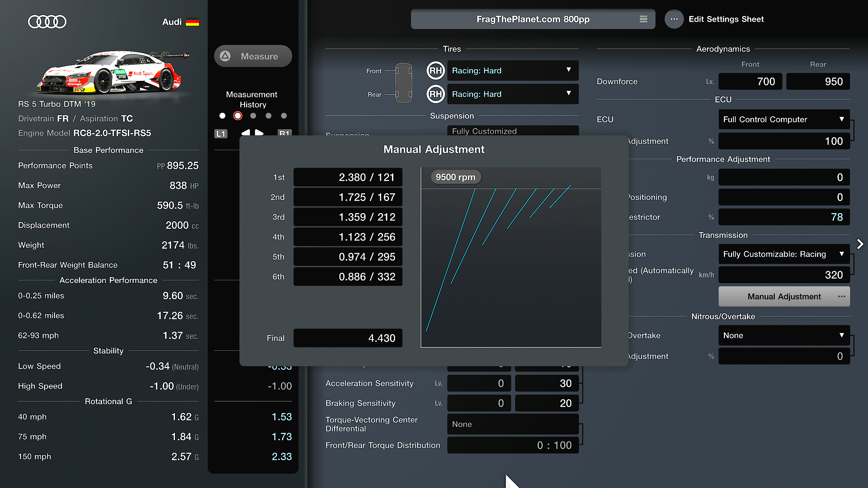The image size is (868, 488).
Task: Select the highlighted second measurement history dot
Action: [238, 116]
